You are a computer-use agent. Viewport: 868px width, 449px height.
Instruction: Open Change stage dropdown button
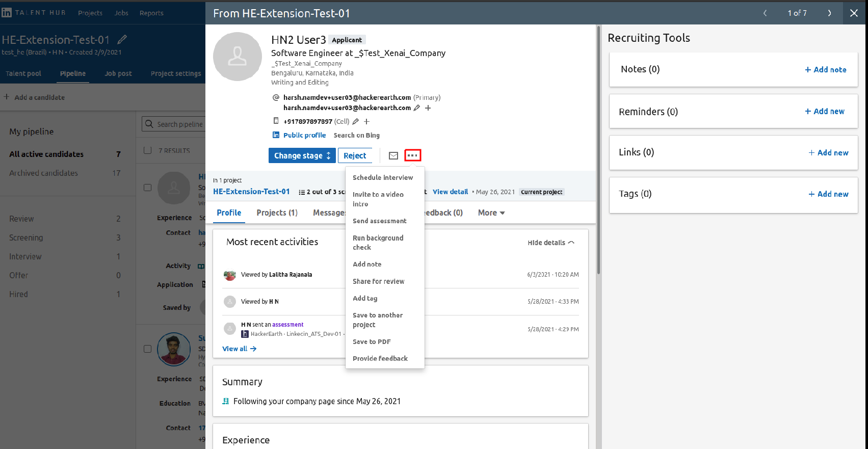[302, 155]
